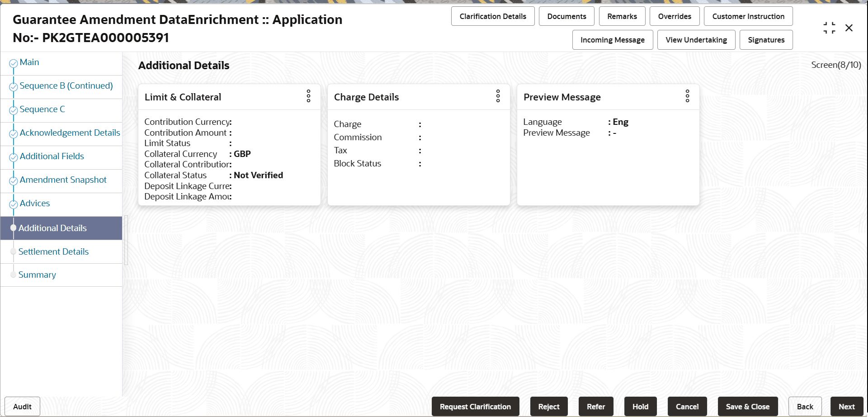Viewport: 868px width, 417px height.
Task: Open Charge Details kebab menu
Action: pyautogui.click(x=498, y=96)
